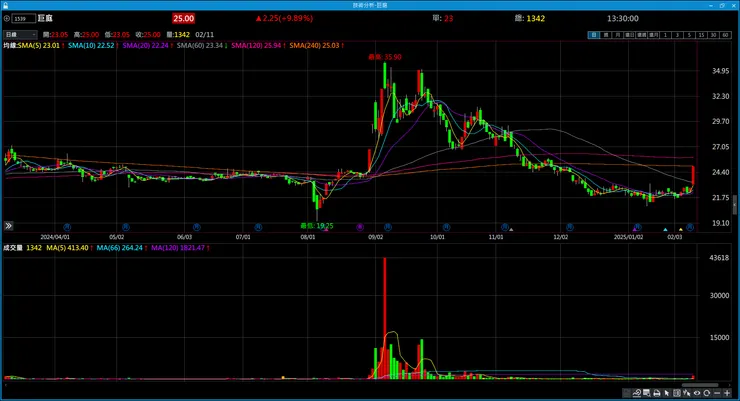
Task: Switch to the 週 weekly period
Action: (606, 35)
